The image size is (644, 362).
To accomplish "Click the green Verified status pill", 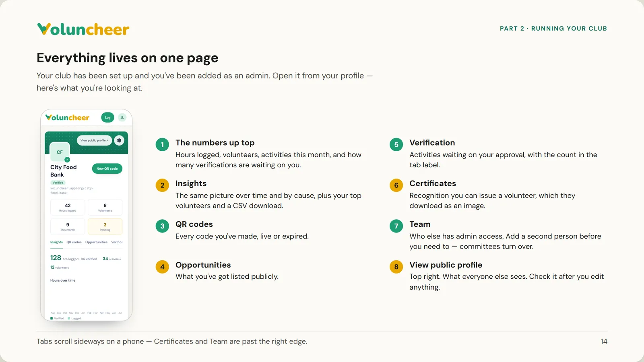I will click(58, 183).
